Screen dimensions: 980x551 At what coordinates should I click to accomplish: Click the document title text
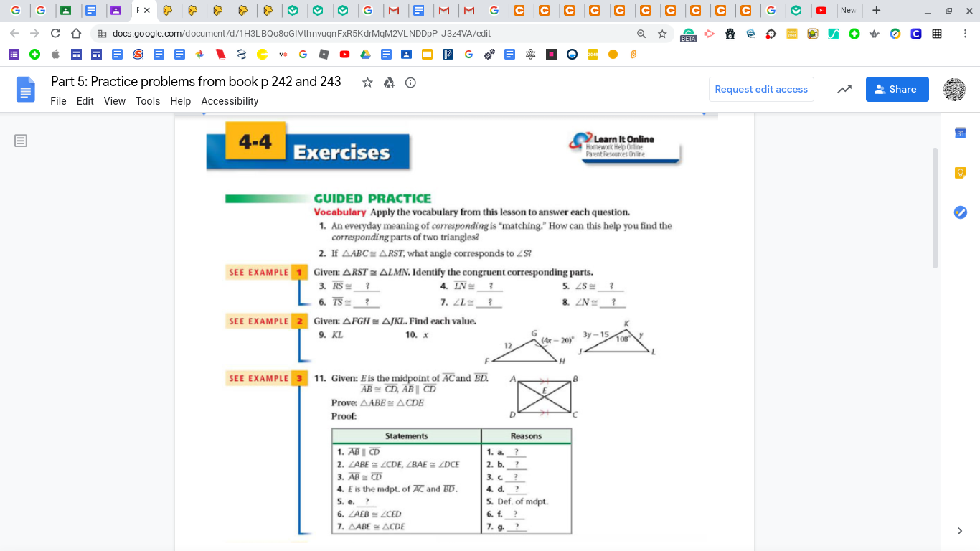point(196,82)
